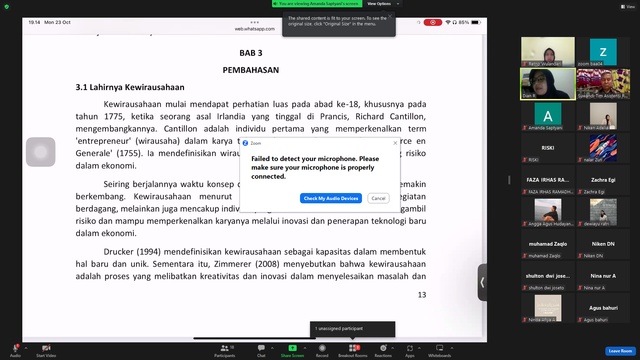
Task: Open the Reactions menu icon
Action: tap(383, 348)
